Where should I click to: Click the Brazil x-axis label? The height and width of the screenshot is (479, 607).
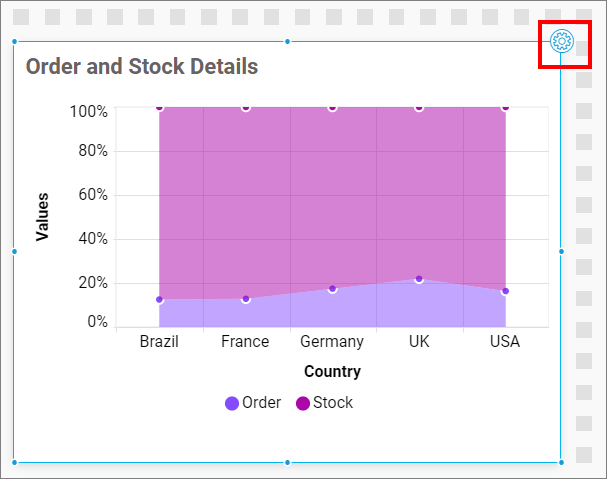[159, 342]
